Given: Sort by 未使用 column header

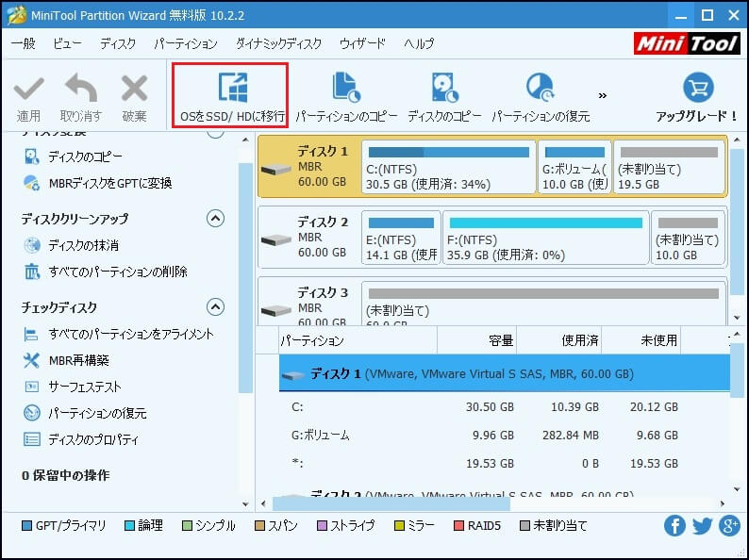Looking at the screenshot, I should coord(641,340).
